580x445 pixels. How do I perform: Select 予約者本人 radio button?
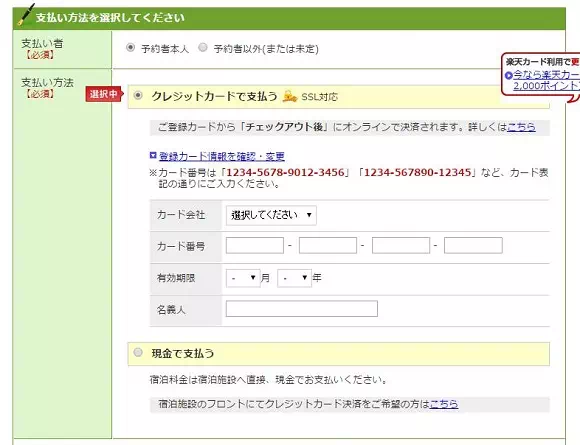pos(130,47)
